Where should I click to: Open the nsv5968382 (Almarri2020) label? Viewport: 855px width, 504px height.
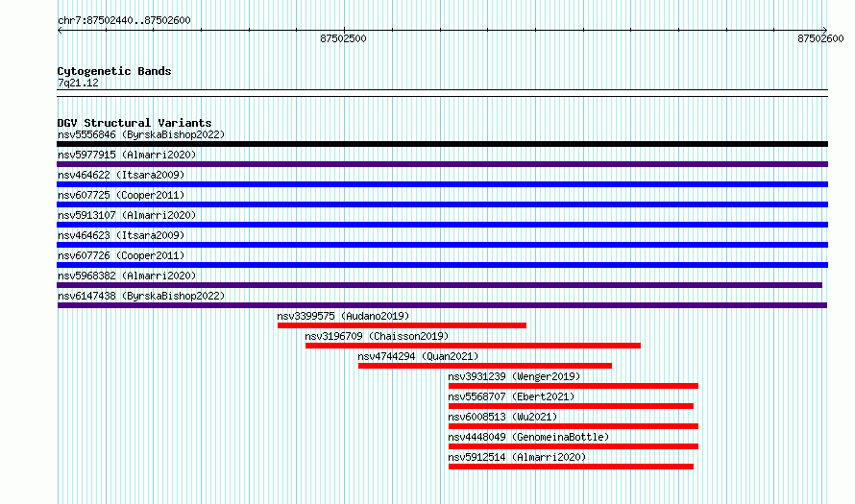click(x=127, y=276)
